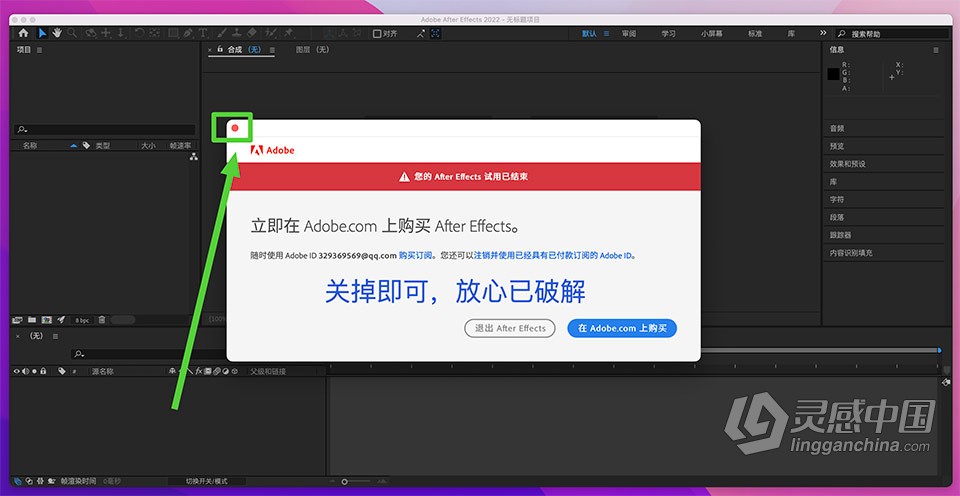Click the black color swatch in Info panel

(x=833, y=74)
